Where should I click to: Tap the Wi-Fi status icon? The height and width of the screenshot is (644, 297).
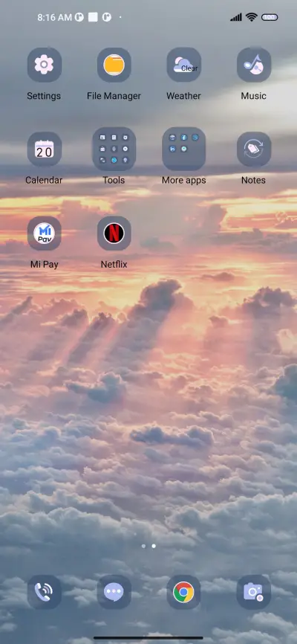coord(252,17)
